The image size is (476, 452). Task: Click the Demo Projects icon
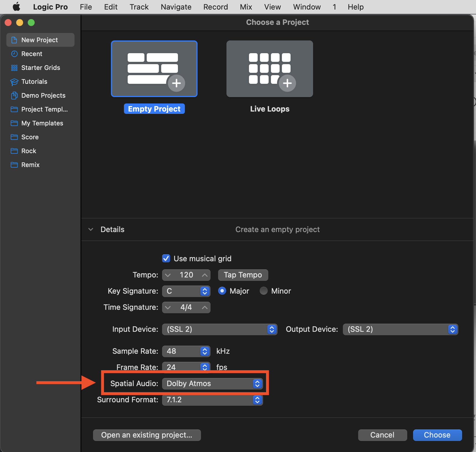point(14,95)
